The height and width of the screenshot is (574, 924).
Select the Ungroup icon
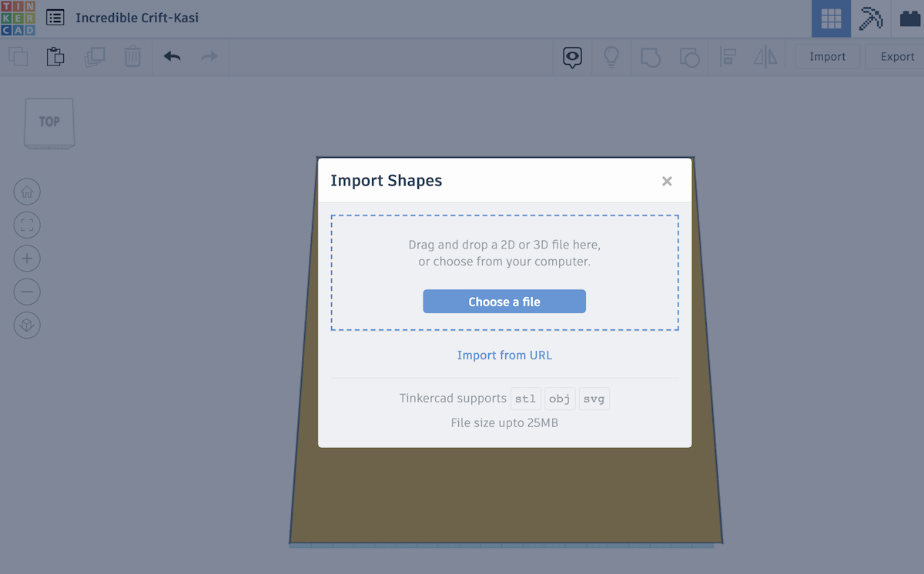[x=689, y=56]
